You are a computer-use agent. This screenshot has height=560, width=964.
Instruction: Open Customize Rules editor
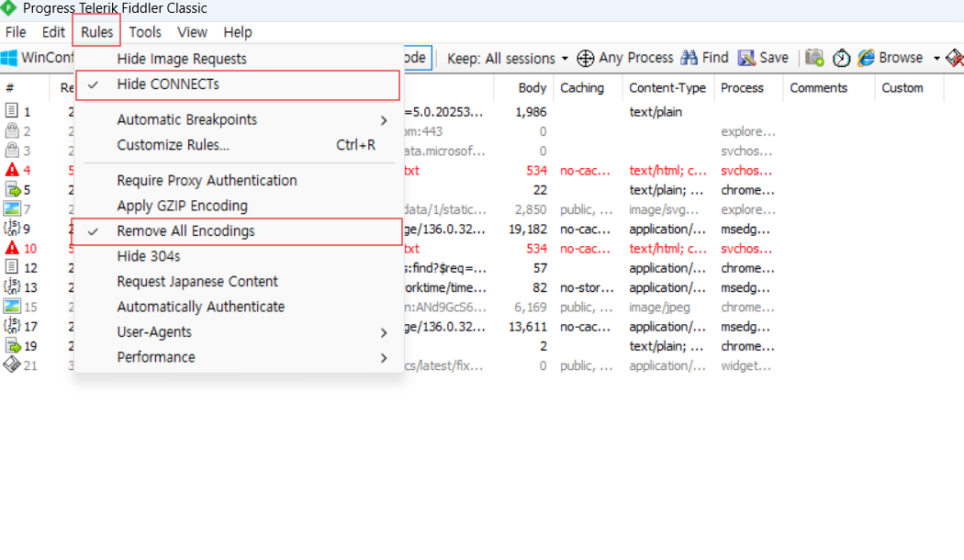(239, 145)
